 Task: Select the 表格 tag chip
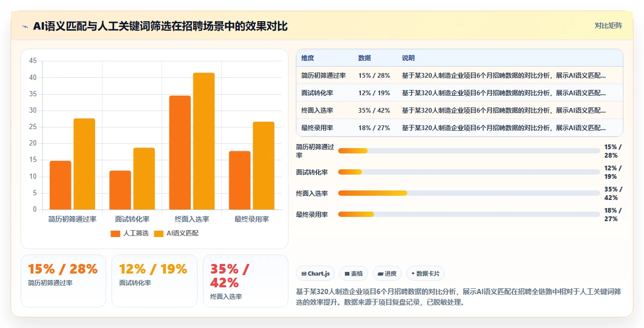coord(354,274)
